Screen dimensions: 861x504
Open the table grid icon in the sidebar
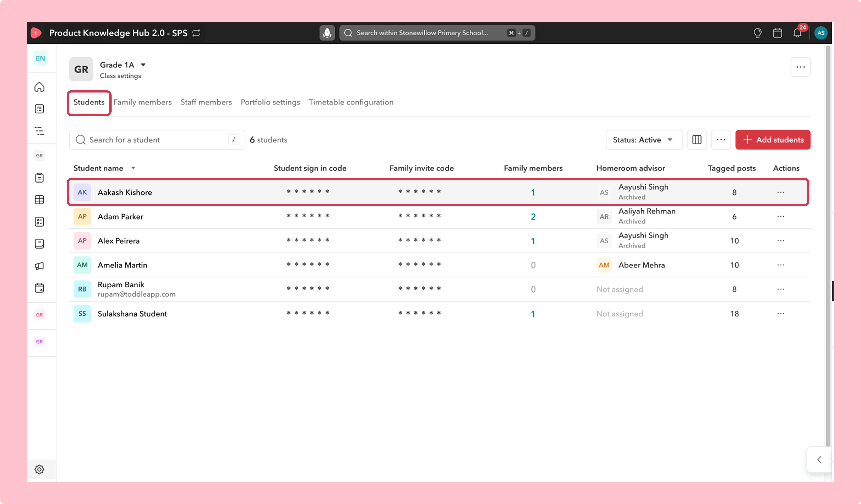click(x=39, y=200)
